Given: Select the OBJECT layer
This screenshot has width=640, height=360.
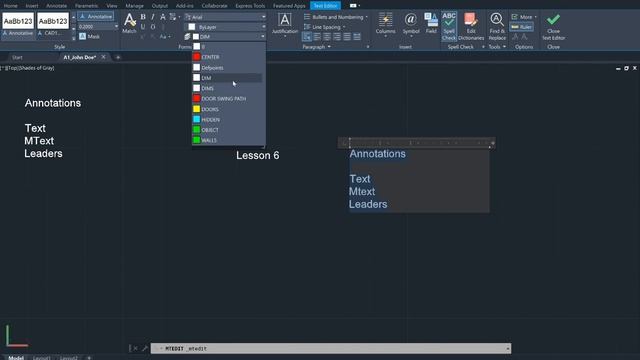Looking at the screenshot, I should coord(229,130).
